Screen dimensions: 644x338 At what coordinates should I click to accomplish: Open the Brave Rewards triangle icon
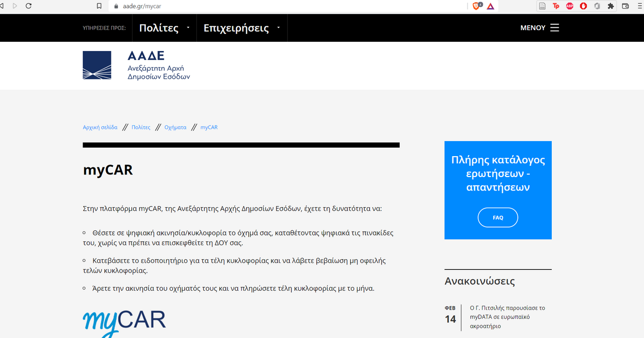(490, 6)
